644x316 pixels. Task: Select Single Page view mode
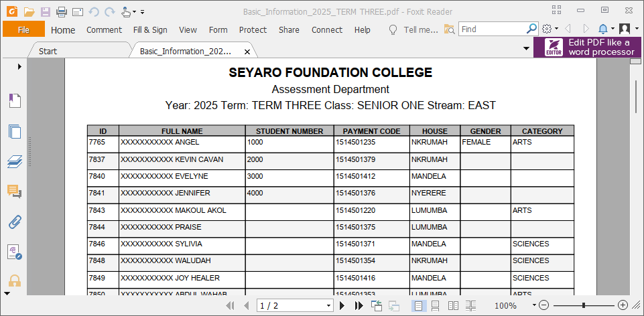(419, 305)
